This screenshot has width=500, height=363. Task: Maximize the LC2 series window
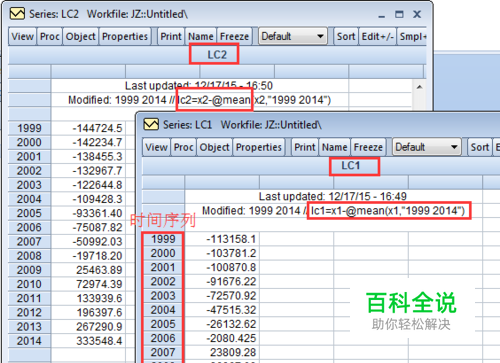pyautogui.click(x=399, y=14)
